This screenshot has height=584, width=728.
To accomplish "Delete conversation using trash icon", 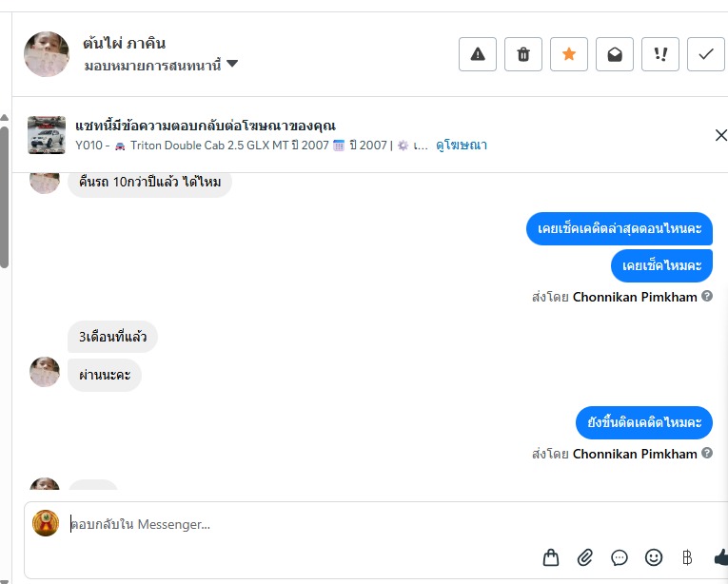I will (x=523, y=54).
